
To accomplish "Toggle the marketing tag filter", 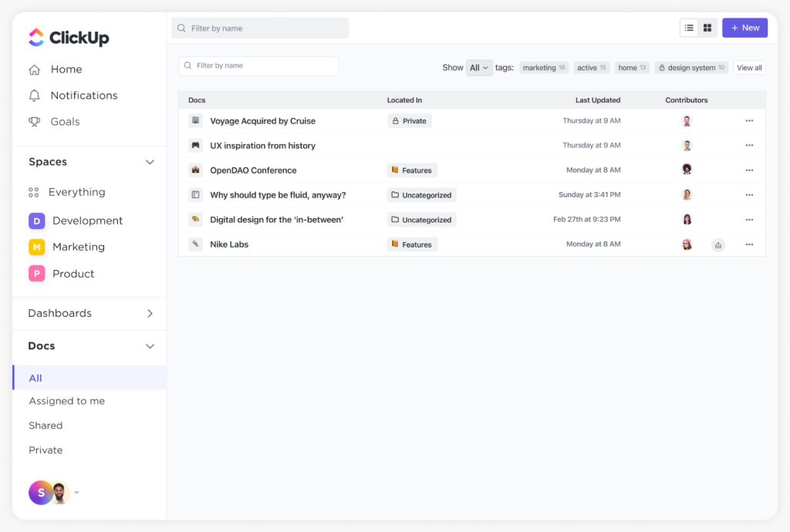I will click(544, 68).
